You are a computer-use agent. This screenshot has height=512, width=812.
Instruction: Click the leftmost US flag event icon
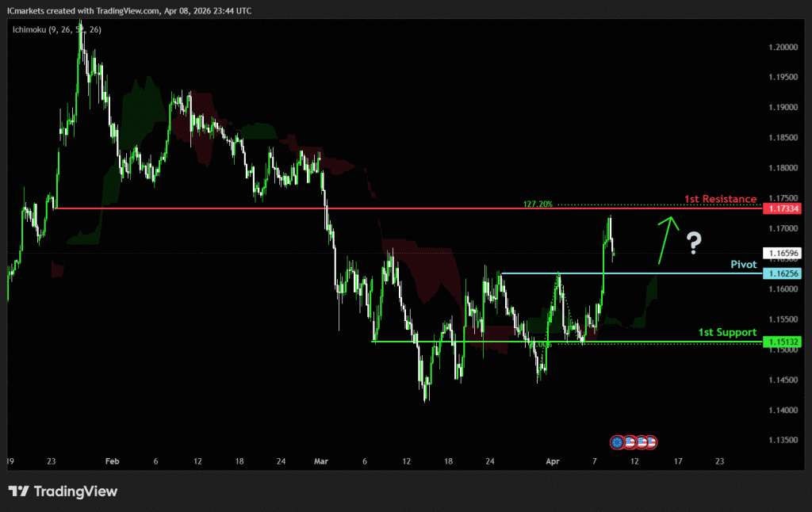click(629, 441)
